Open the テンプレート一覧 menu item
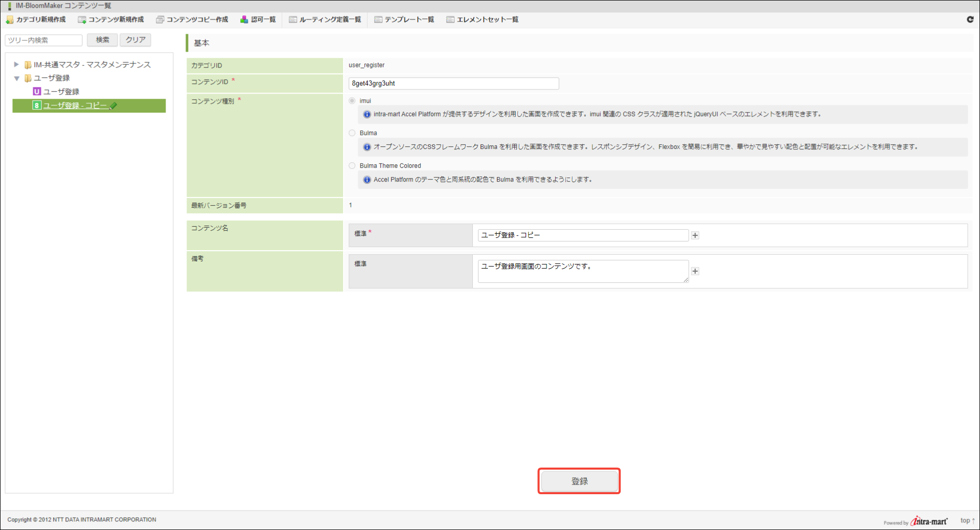 coord(409,19)
